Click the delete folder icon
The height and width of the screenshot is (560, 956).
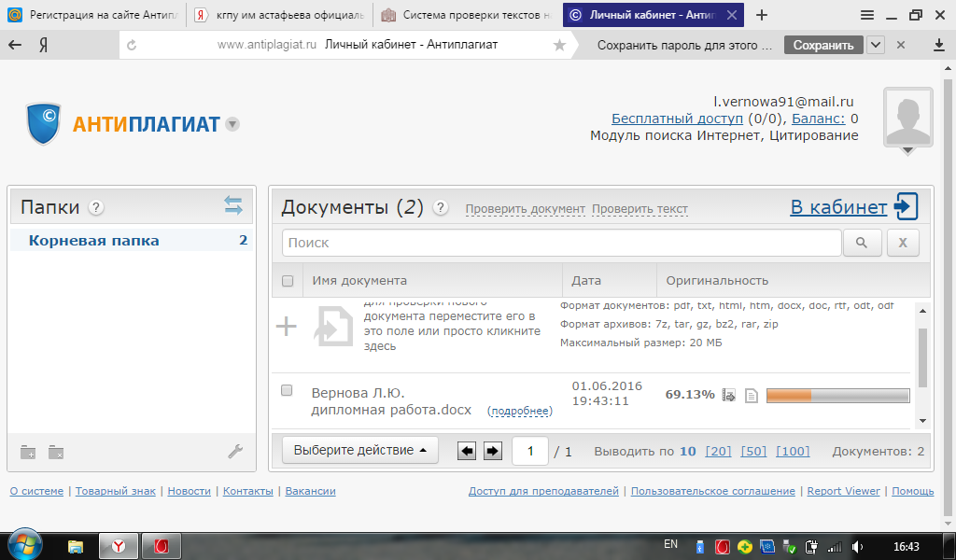click(56, 453)
